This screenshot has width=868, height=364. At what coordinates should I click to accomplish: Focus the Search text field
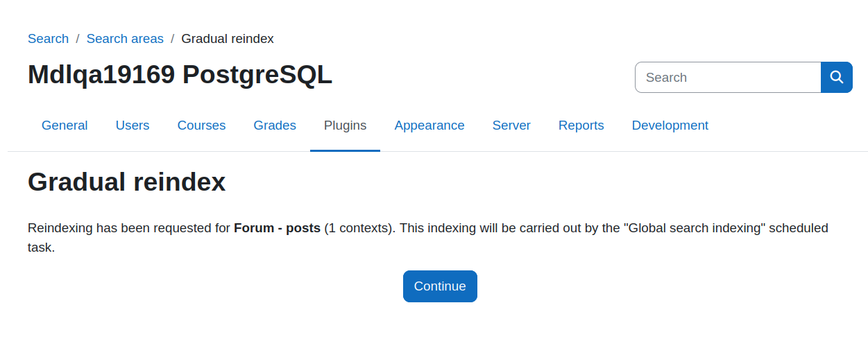point(728,77)
